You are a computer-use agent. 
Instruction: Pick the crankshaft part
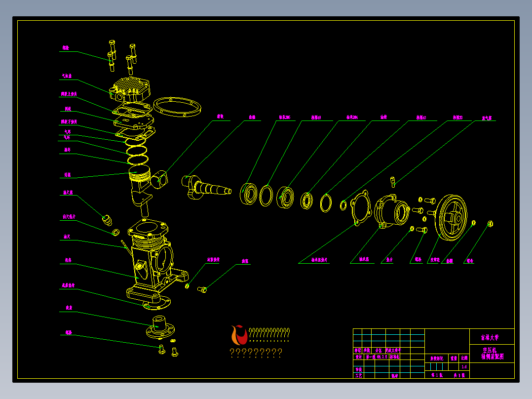pyautogui.click(x=206, y=187)
